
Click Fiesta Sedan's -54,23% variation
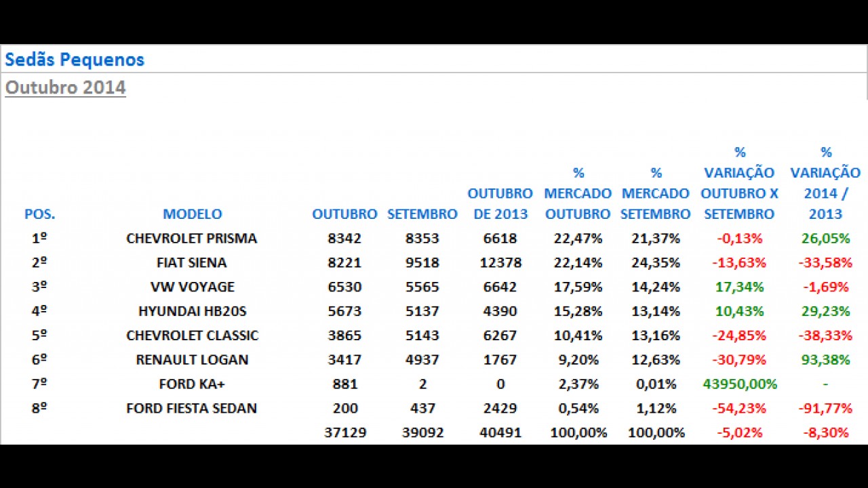(739, 409)
